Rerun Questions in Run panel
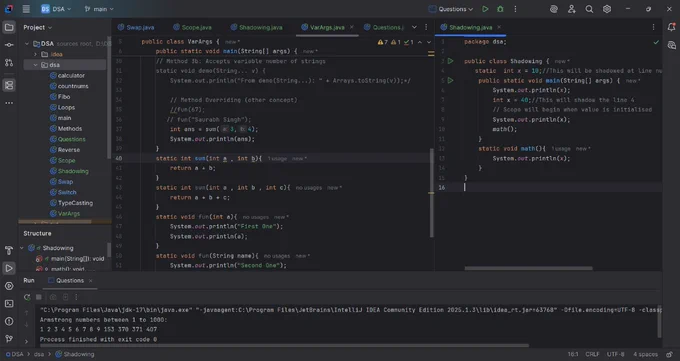Image resolution: width=680 pixels, height=361 pixels. [x=27, y=297]
